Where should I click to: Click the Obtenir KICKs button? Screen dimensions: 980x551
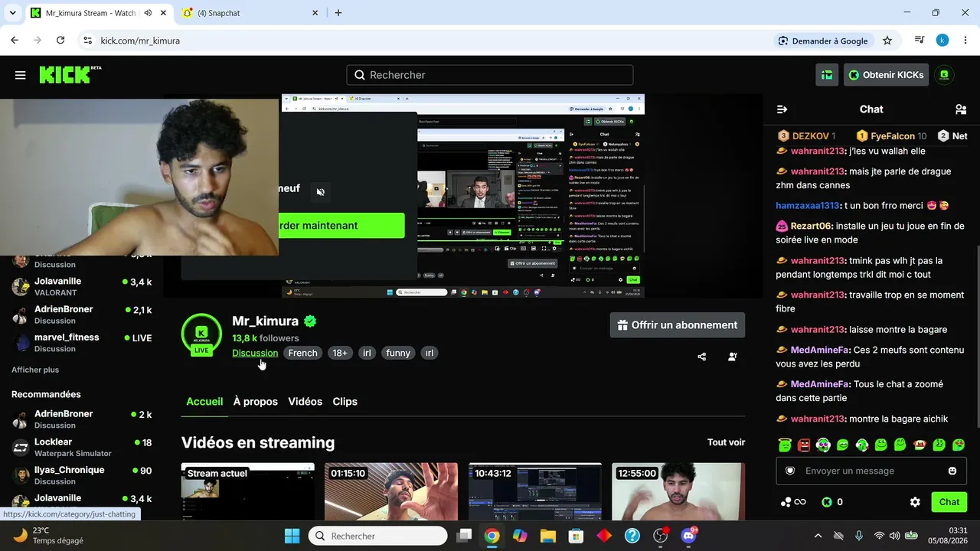coord(887,75)
